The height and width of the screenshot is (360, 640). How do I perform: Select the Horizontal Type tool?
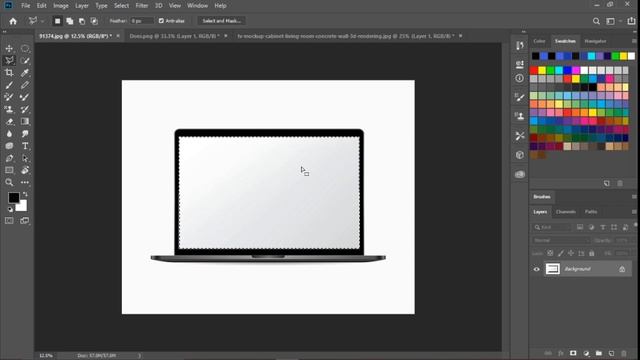(25, 146)
